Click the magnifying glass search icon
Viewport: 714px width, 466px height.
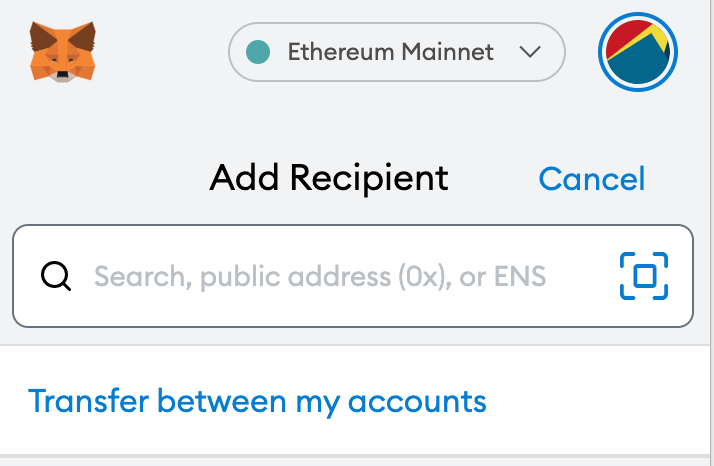56,276
